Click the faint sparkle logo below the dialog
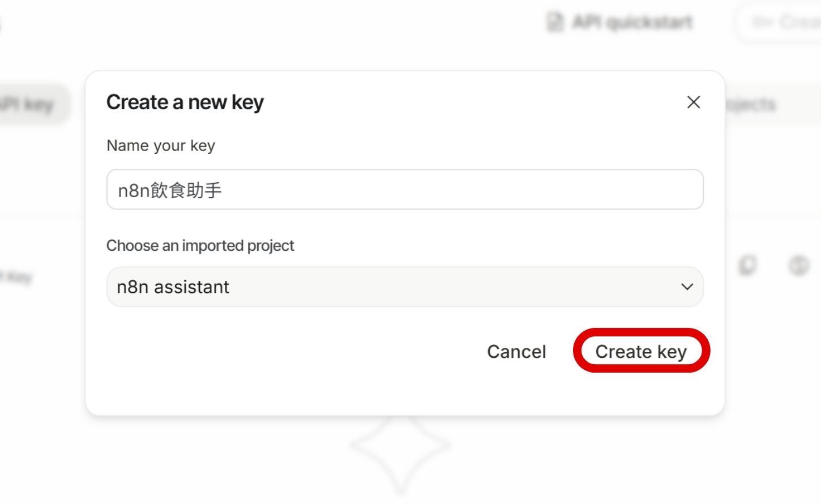The image size is (821, 504). (401, 447)
